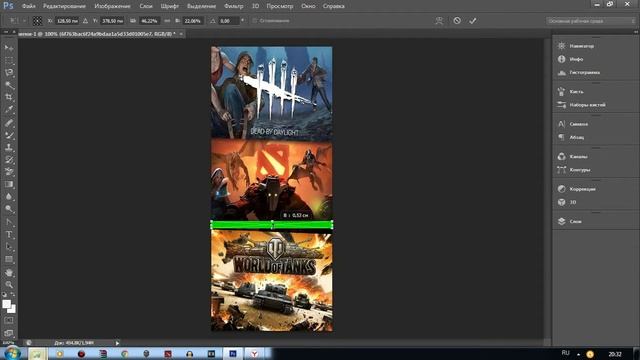
Task: Edit the Y position field
Action: point(112,20)
